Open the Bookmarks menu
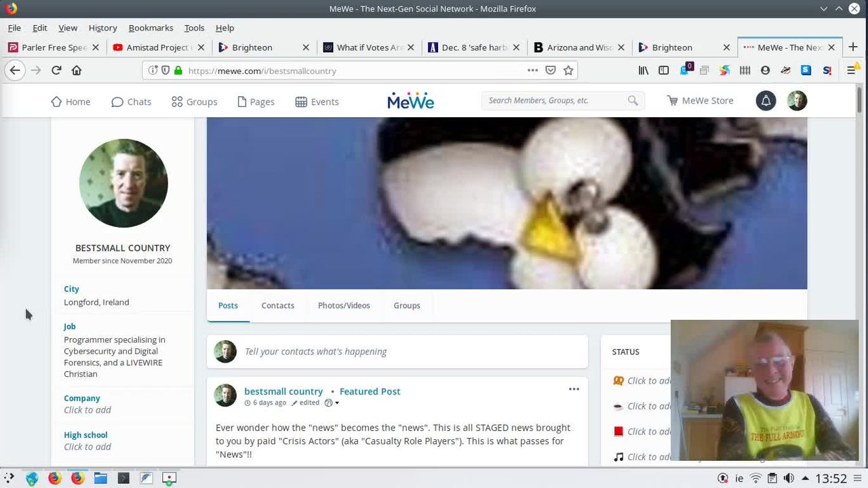 151,28
